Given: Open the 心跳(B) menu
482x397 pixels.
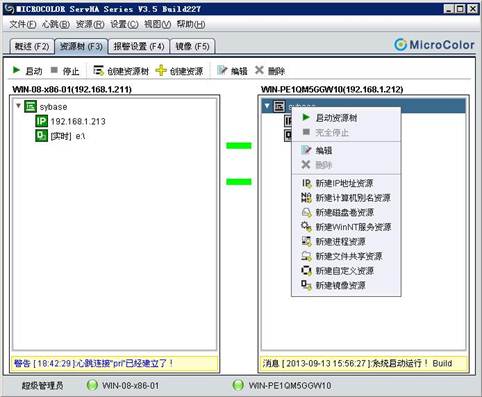Looking at the screenshot, I should pyautogui.click(x=55, y=24).
